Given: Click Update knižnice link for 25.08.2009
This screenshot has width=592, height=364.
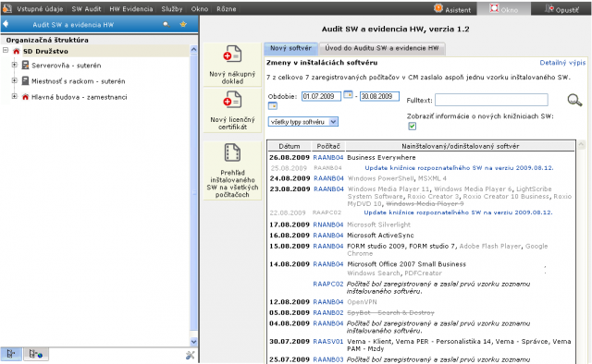Looking at the screenshot, I should tap(459, 168).
